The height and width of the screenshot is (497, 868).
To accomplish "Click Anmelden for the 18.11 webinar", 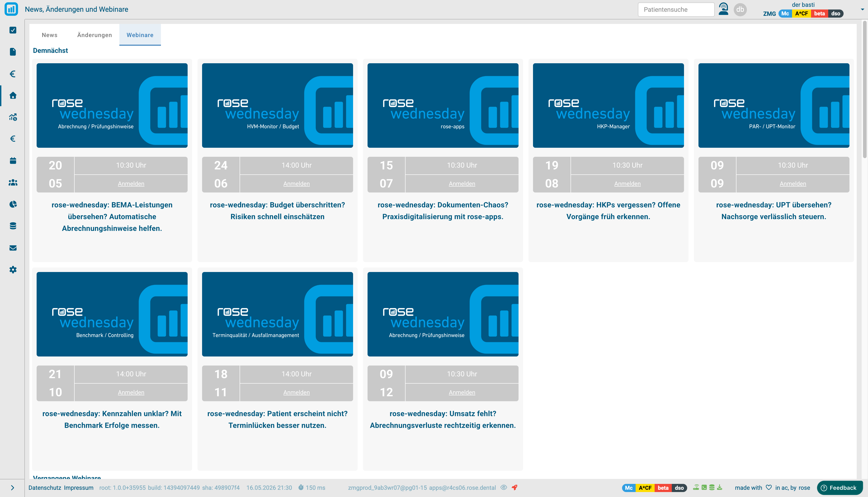I will pyautogui.click(x=296, y=393).
